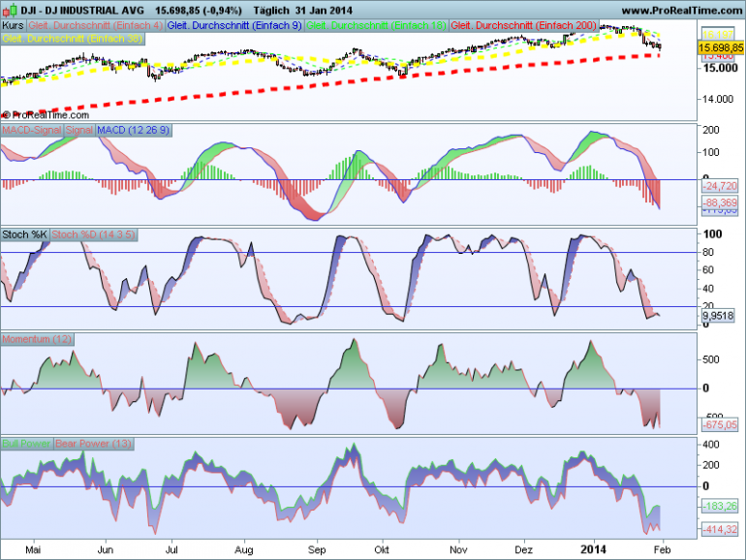
Task: Click the candlestick chart icon beside DJI
Action: (10, 10)
